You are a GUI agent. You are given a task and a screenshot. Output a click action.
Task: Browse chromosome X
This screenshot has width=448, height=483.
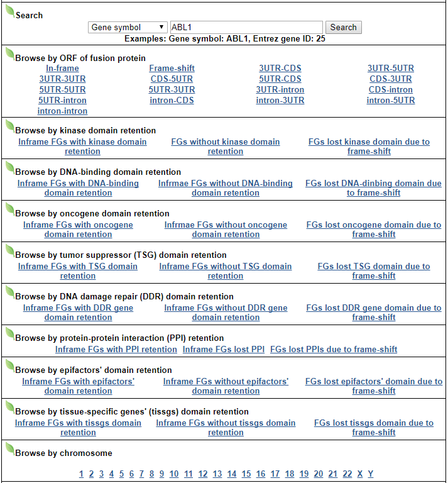click(360, 474)
